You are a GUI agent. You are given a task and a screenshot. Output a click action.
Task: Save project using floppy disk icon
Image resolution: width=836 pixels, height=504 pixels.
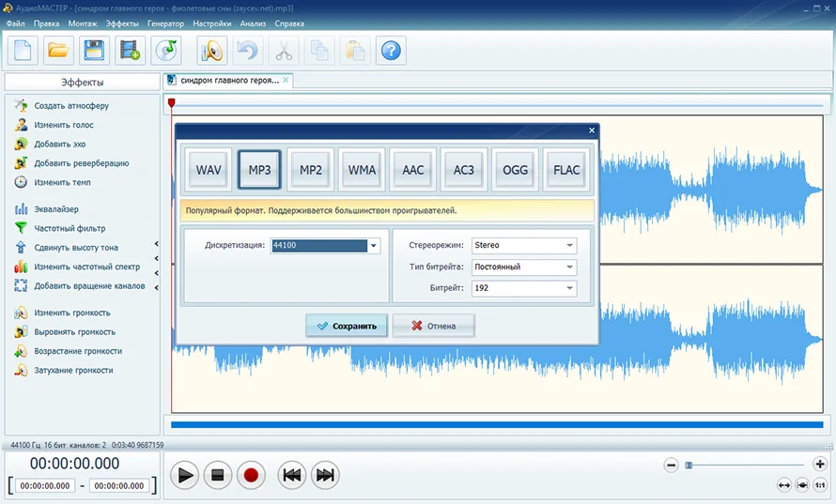pos(94,51)
